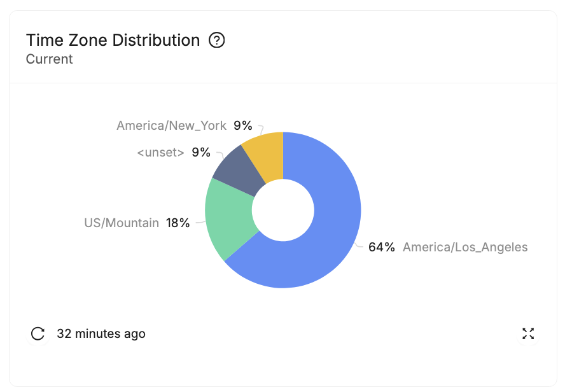Open help tooltip for Time Zone Distribution

tap(217, 40)
